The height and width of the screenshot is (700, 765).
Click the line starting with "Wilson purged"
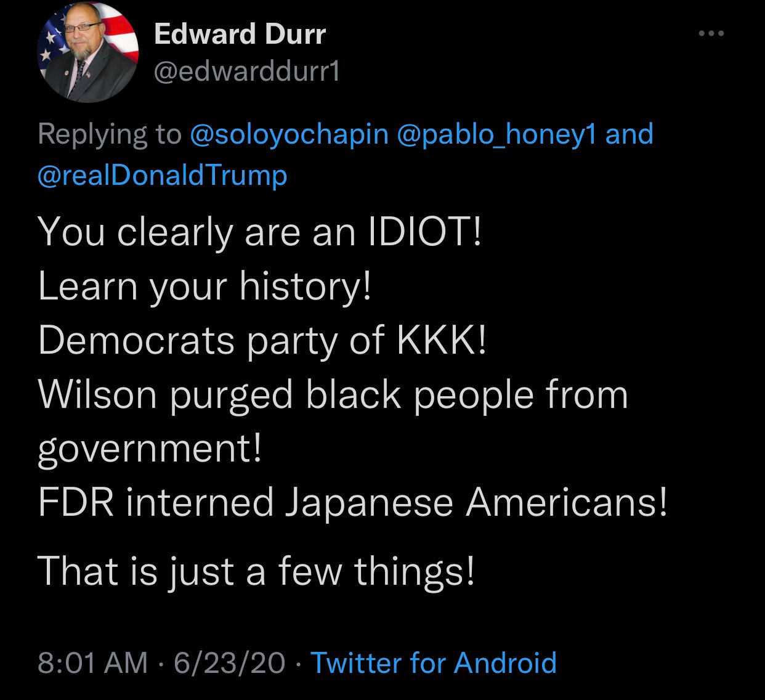pos(333,394)
